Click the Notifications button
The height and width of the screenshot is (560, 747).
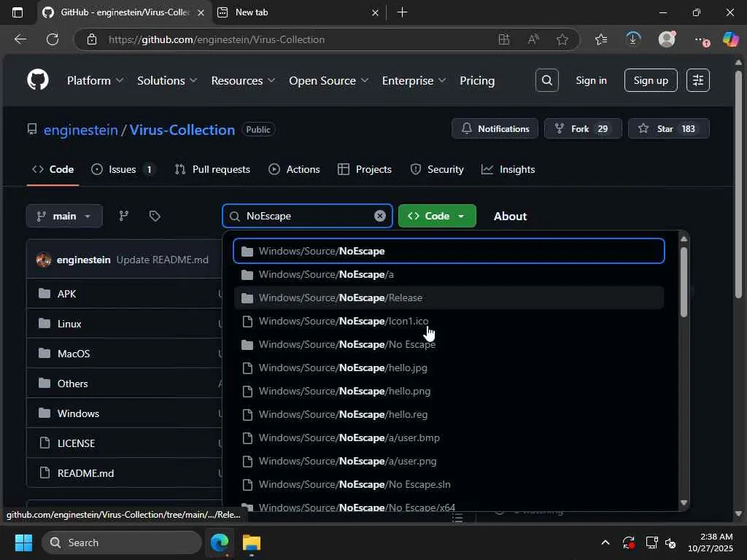click(495, 128)
